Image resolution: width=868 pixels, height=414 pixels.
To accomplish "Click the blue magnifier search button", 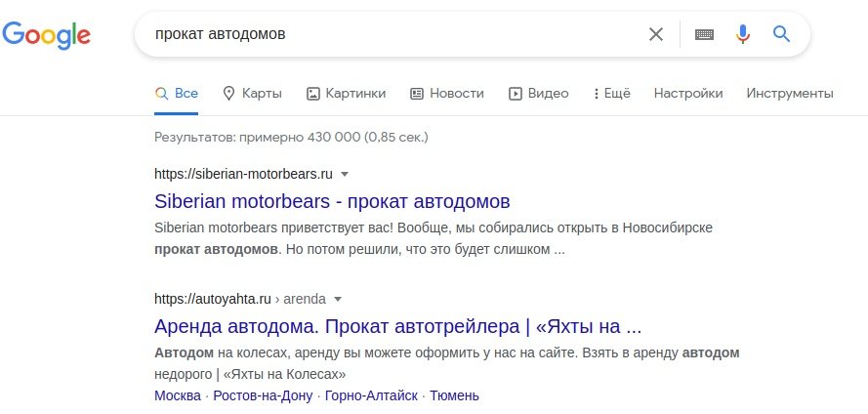I will click(781, 34).
